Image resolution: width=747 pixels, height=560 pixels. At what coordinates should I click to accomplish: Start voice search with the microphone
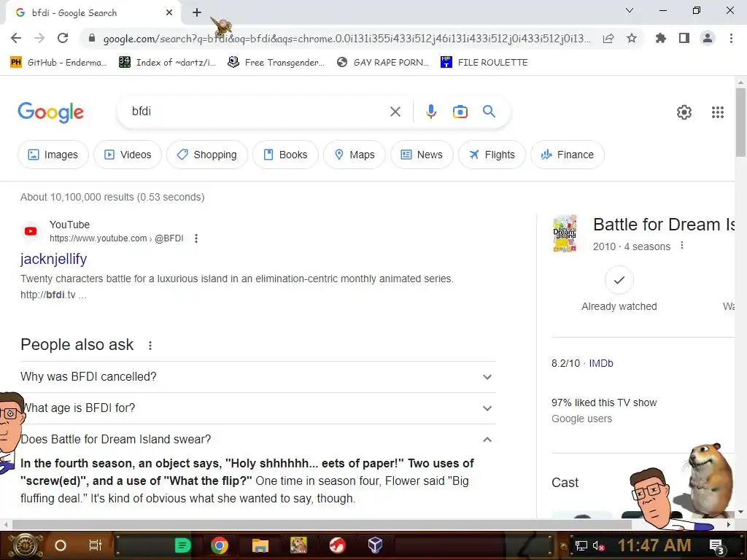(x=430, y=112)
